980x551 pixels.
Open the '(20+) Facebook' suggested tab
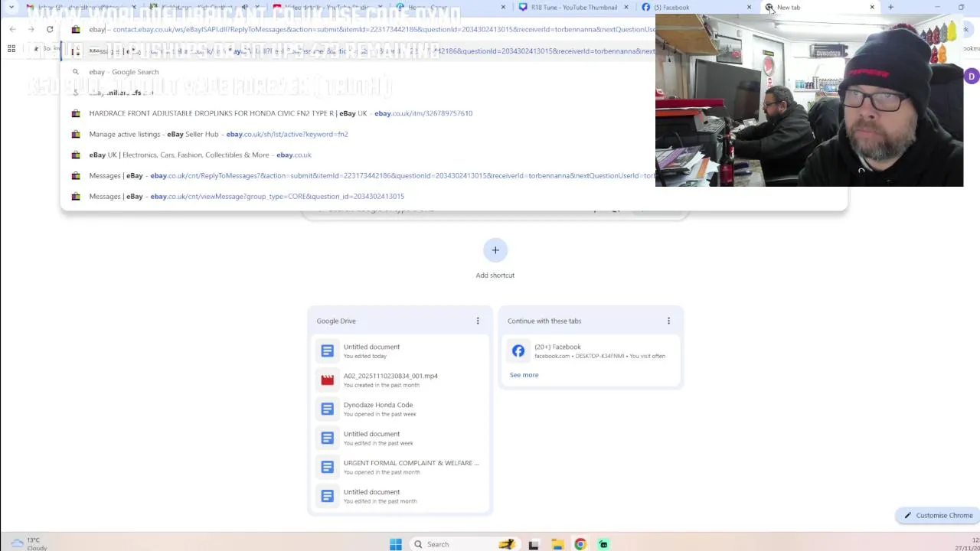(590, 350)
